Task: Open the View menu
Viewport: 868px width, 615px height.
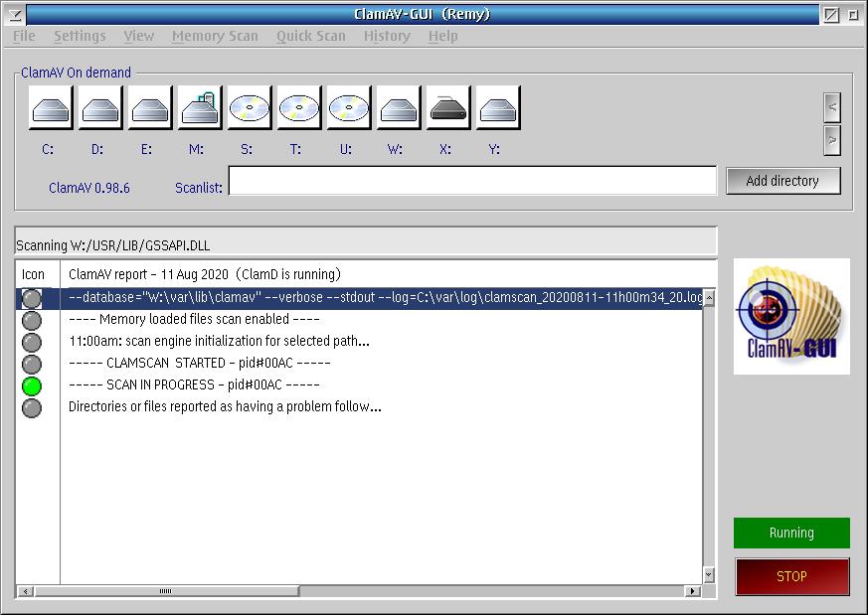Action: coord(138,36)
